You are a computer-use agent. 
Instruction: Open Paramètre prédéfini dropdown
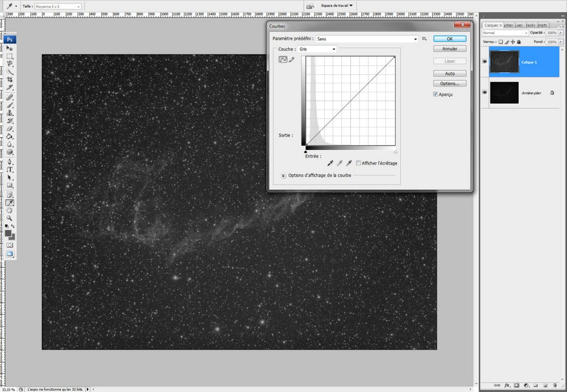tap(367, 39)
